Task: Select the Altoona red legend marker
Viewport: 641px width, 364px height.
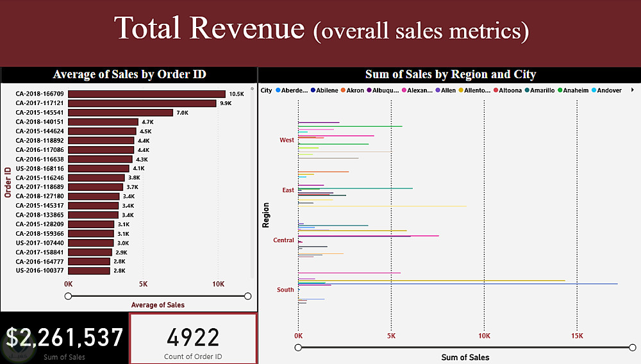Action: click(495, 90)
